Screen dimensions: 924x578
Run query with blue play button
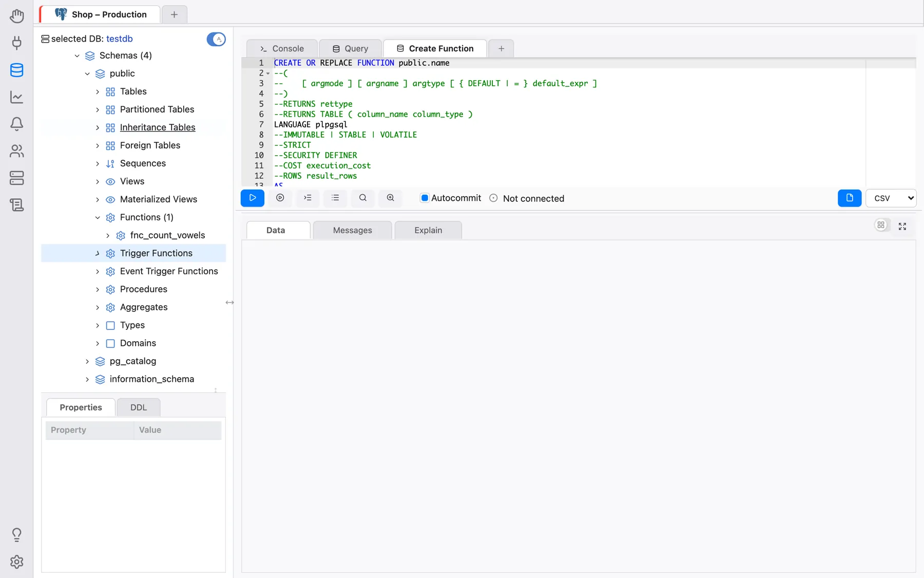253,198
